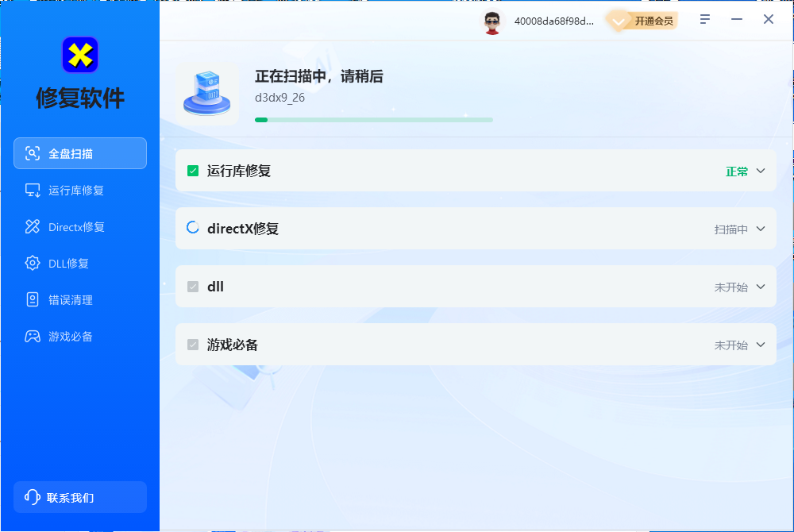The image size is (794, 532).
Task: Click the scanning progress bar
Action: 374,120
